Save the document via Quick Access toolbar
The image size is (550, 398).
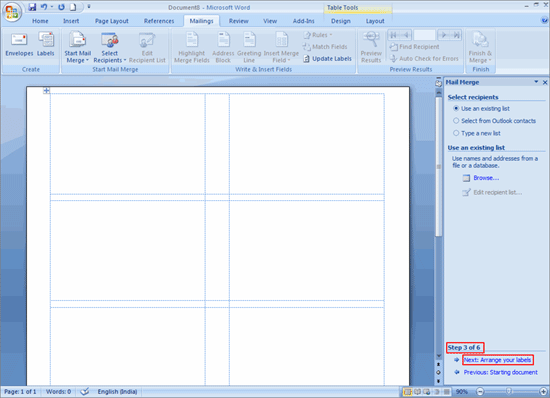[32, 7]
